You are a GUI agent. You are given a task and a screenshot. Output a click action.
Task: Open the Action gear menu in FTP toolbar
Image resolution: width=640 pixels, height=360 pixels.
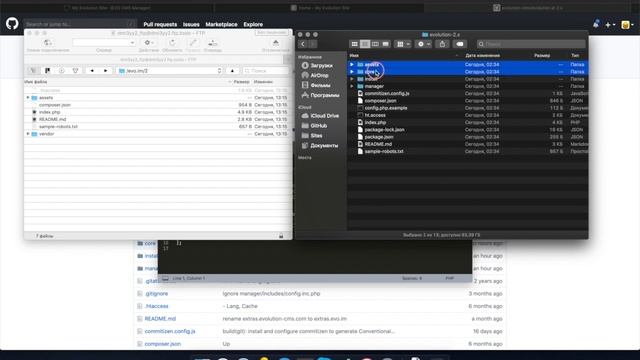(x=149, y=42)
